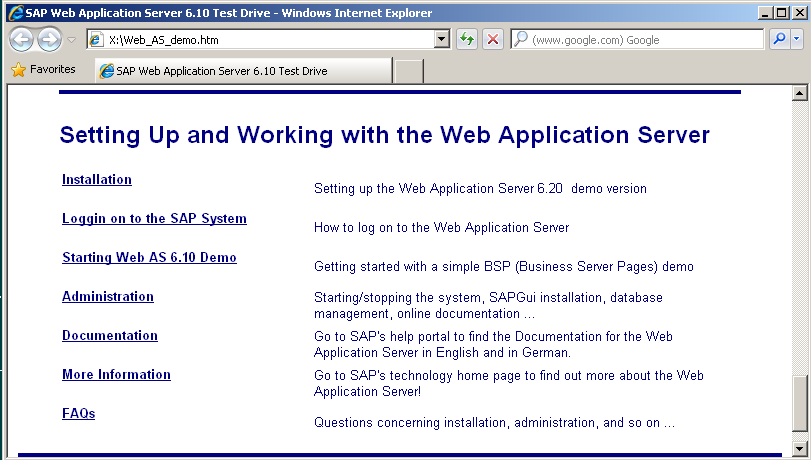Click the page heading 'Setting Up and Working with the Web Application Server'
This screenshot has height=460, width=811.
(384, 136)
